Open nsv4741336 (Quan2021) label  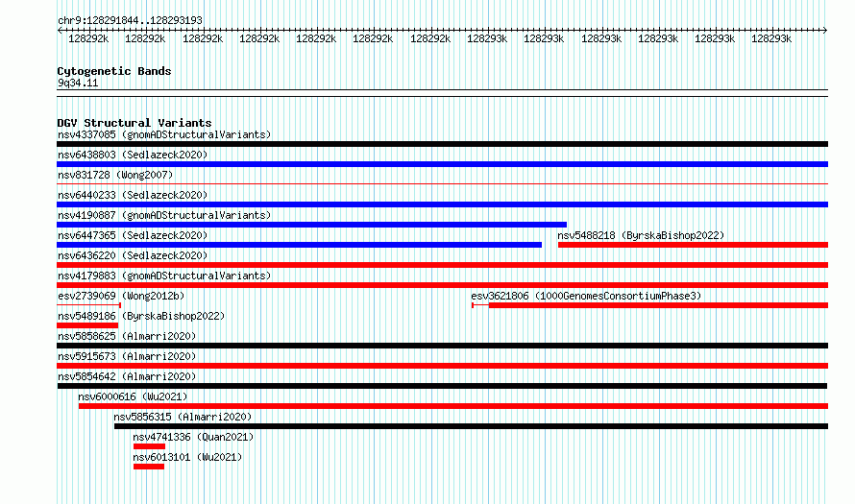coord(193,437)
